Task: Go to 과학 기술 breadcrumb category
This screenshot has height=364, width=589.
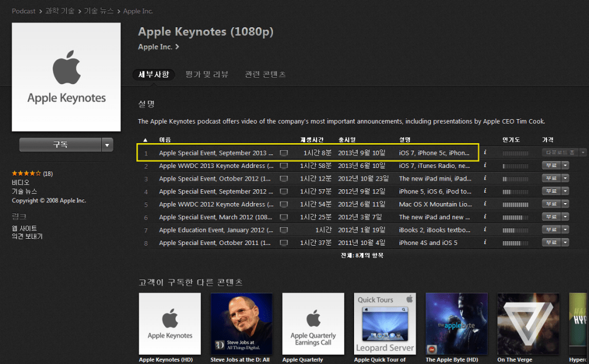Action: [60, 12]
